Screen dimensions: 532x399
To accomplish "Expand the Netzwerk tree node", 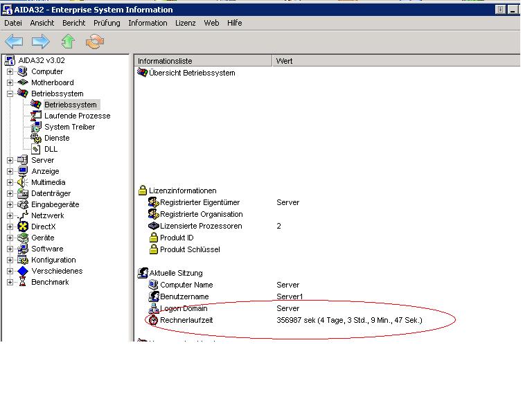I will coord(10,215).
